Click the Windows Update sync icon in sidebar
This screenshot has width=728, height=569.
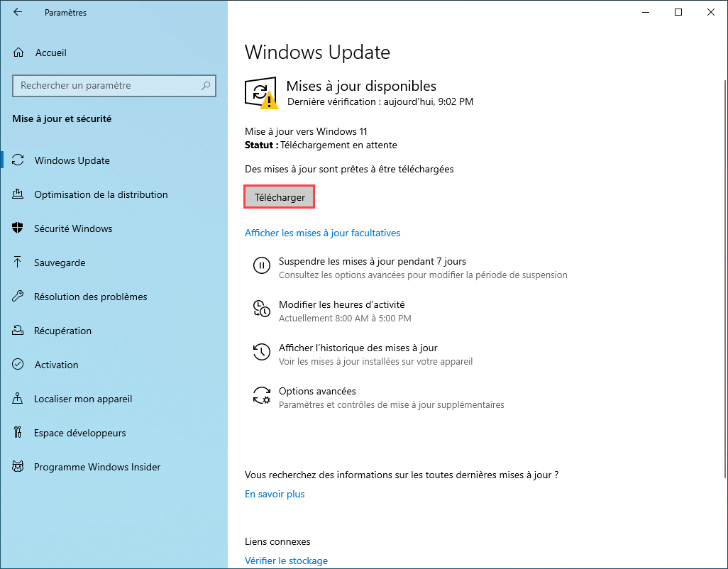tap(18, 160)
